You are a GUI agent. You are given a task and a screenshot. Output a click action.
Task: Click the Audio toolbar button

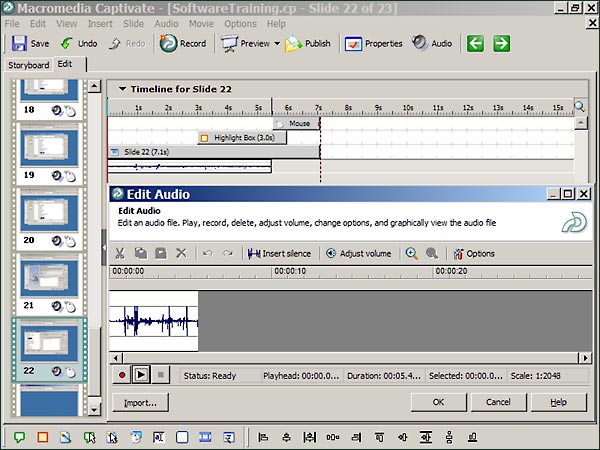432,44
